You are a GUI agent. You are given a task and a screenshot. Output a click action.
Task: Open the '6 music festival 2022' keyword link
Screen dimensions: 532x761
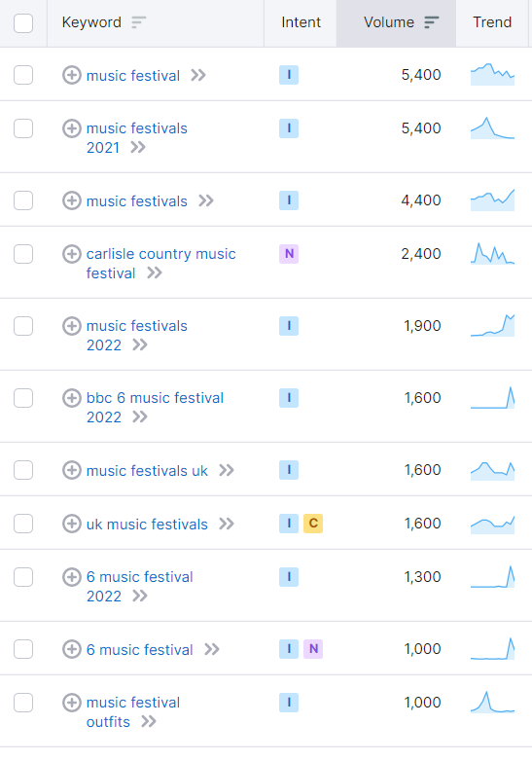[x=140, y=586]
